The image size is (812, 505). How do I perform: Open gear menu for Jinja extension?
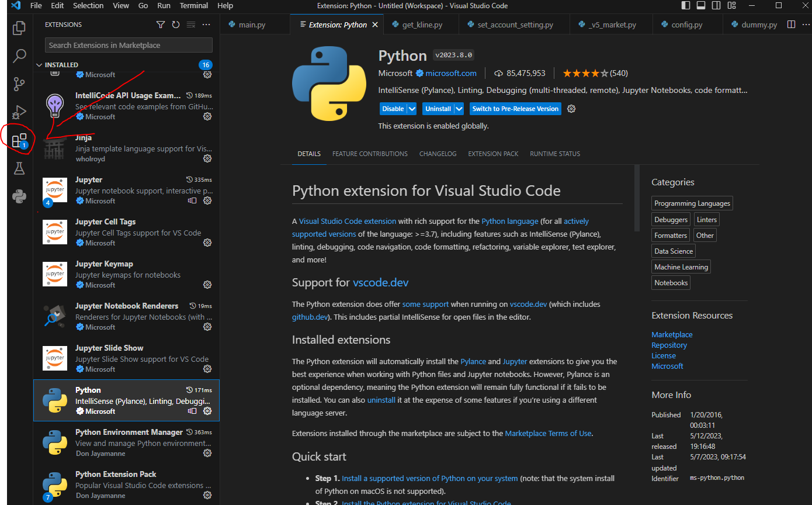[x=207, y=158]
